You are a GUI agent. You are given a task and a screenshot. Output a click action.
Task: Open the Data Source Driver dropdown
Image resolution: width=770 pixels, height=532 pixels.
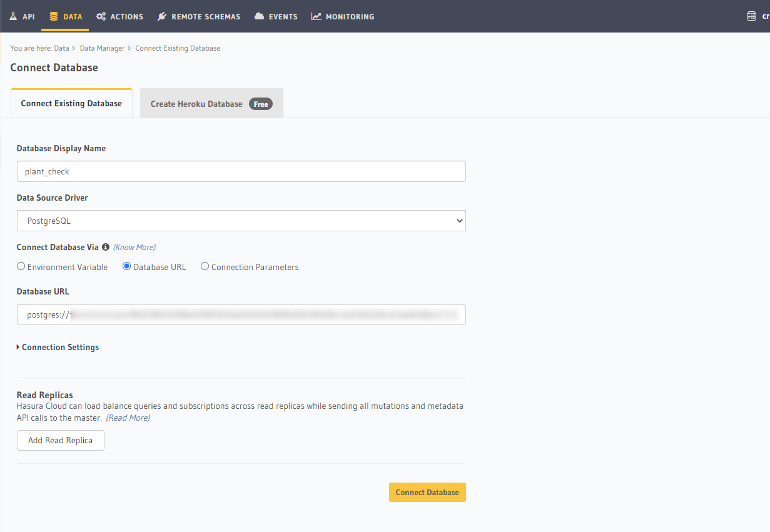point(241,221)
